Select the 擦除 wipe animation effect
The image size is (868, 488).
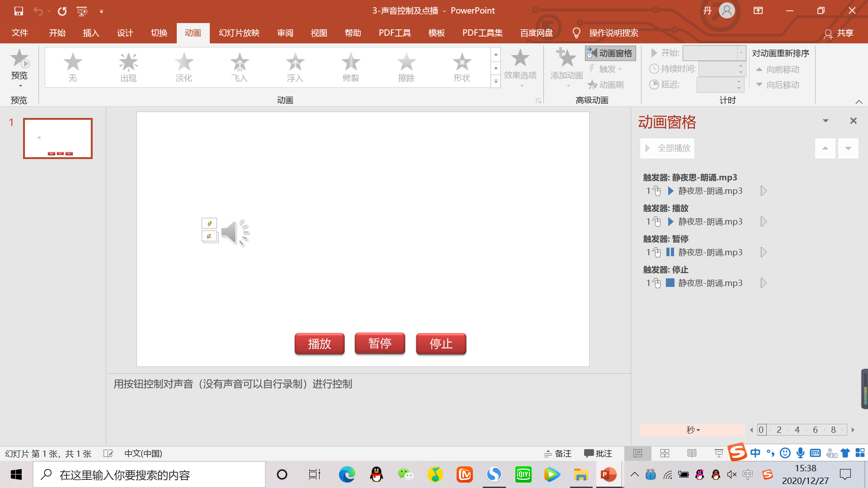[x=406, y=67]
